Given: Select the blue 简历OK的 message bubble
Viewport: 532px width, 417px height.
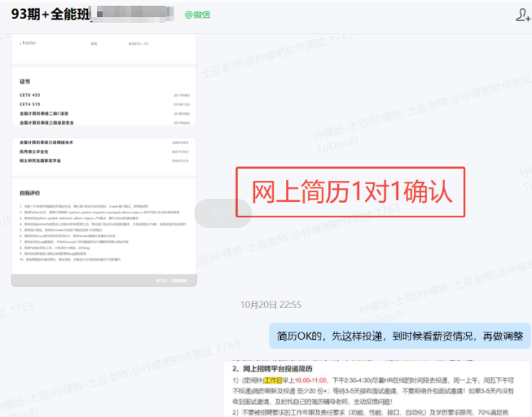Looking at the screenshot, I should pos(399,336).
